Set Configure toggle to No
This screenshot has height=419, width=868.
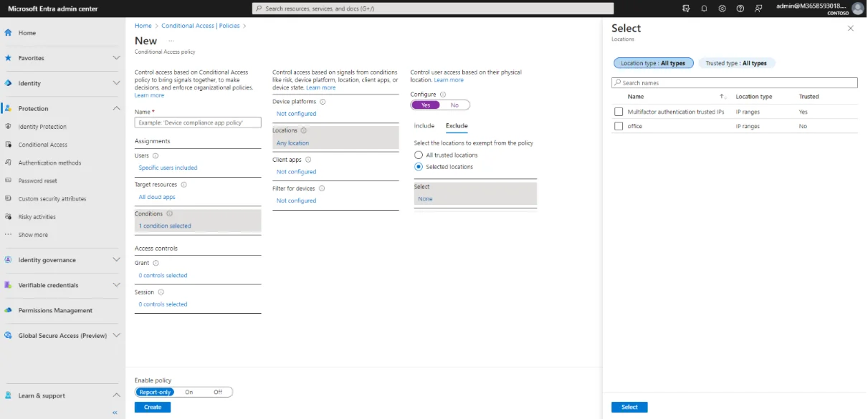[454, 105]
